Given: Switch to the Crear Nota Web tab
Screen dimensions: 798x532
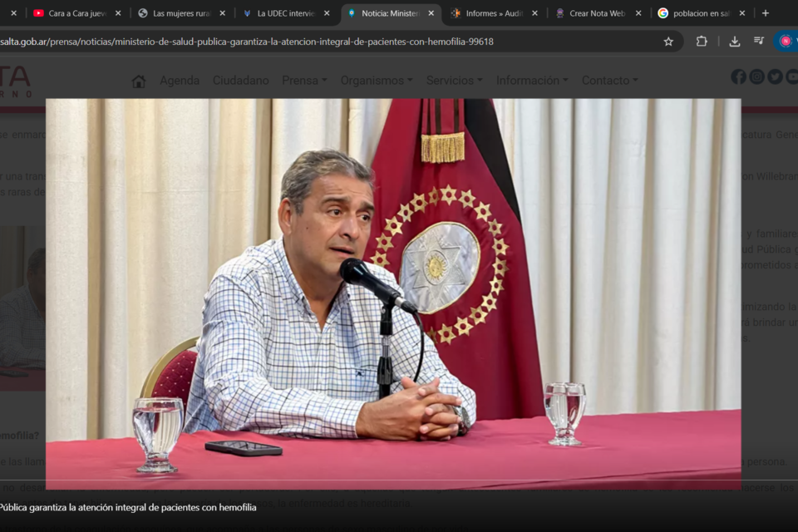Looking at the screenshot, I should point(596,13).
